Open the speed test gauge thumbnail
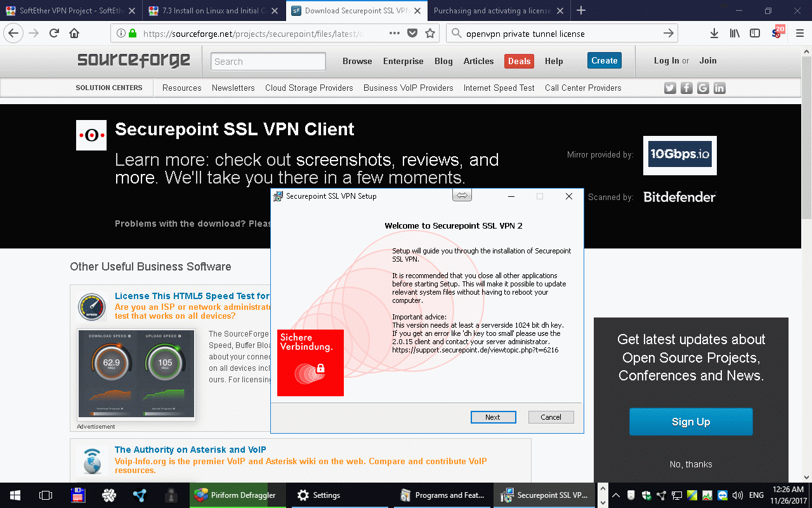812x508 pixels. coord(136,374)
